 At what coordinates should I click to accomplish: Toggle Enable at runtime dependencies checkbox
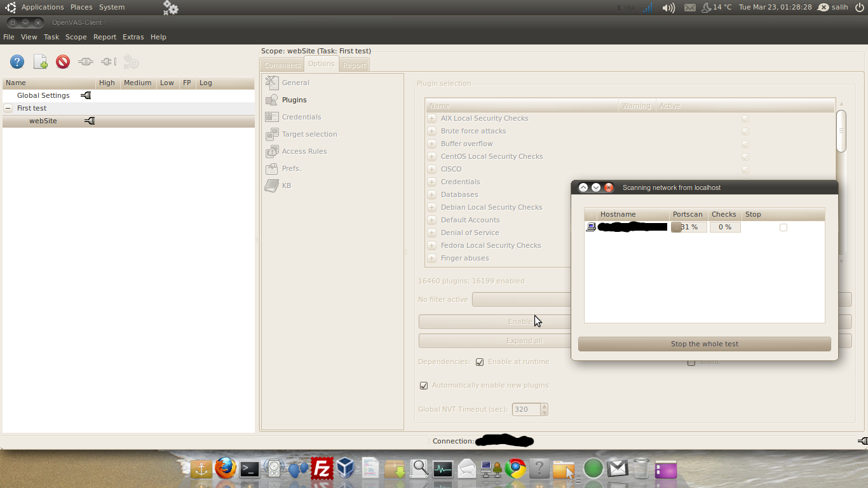480,362
